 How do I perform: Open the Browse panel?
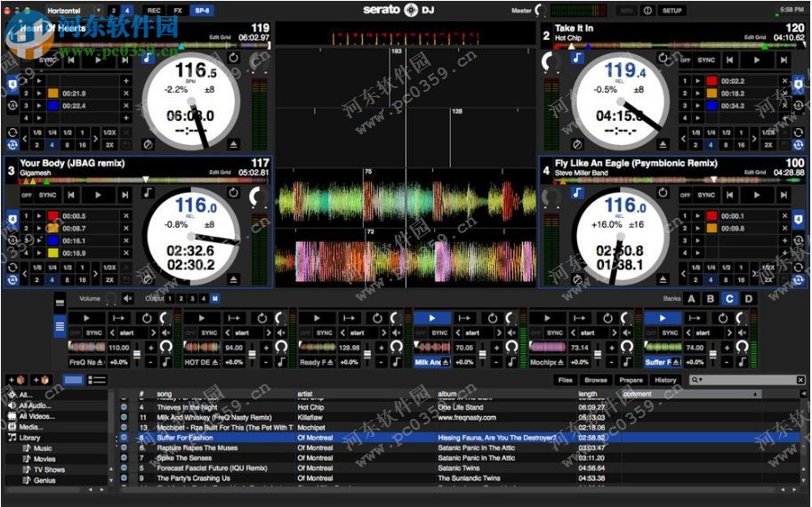(596, 380)
